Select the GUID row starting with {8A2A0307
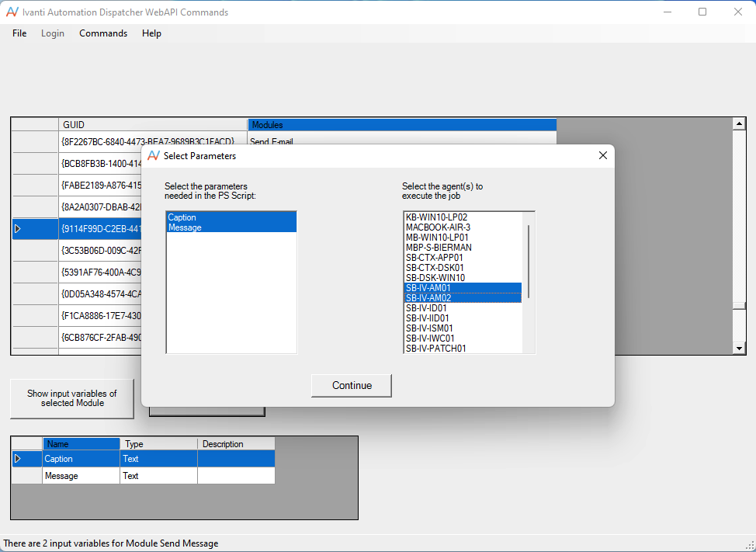Screen dimensions: 756x552 tap(100, 207)
